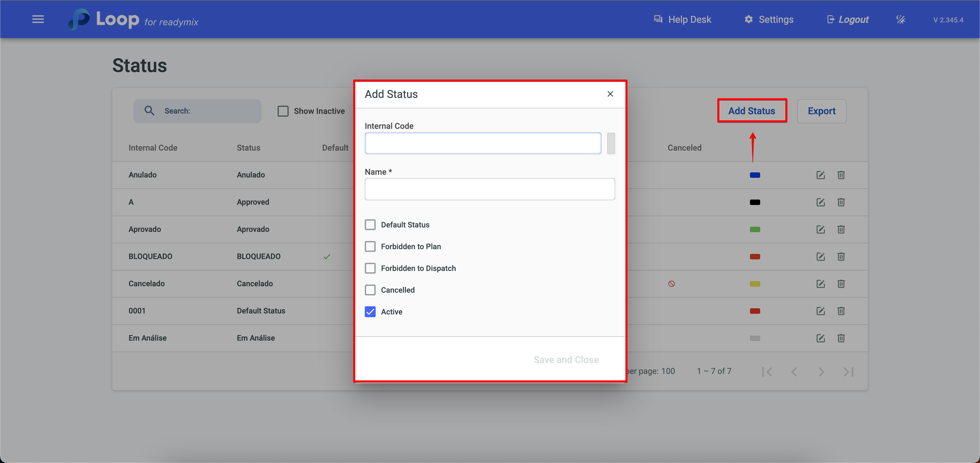Check the Forbidden to Plan option
The image size is (980, 463).
pos(370,246)
